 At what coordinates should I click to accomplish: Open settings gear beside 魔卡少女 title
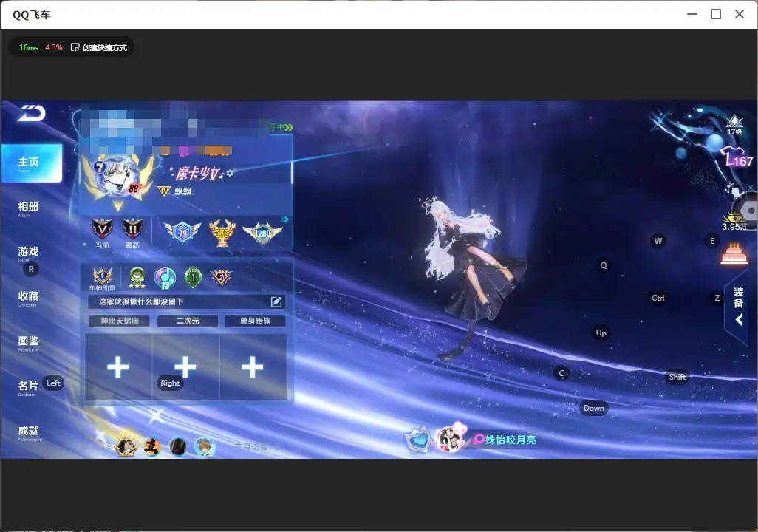230,173
